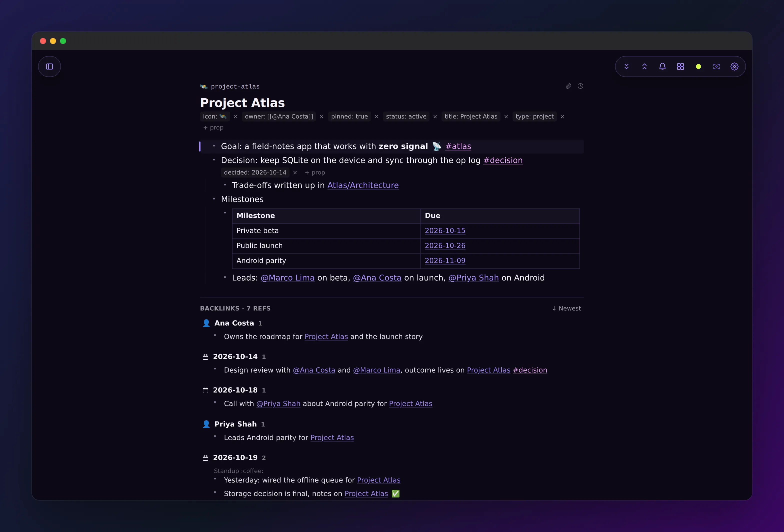Screen dimensions: 784x532
Task: Click the expand-all double chevron down icon
Action: point(626,66)
